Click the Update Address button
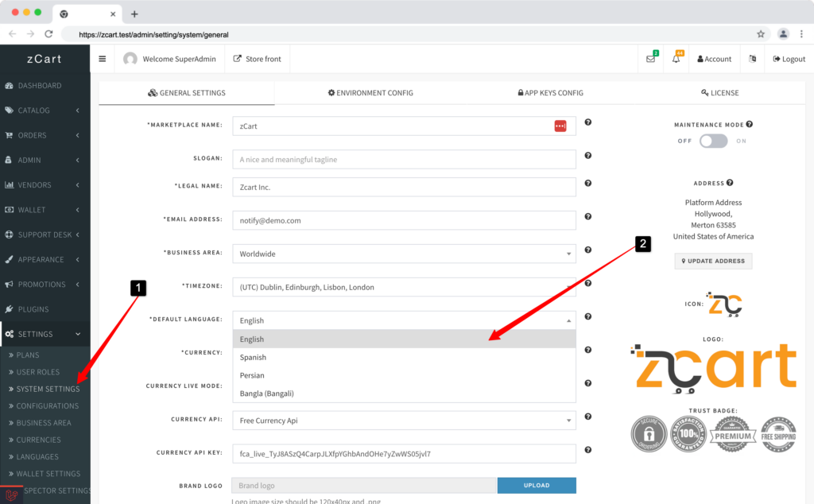Image resolution: width=814 pixels, height=504 pixels. click(x=713, y=261)
